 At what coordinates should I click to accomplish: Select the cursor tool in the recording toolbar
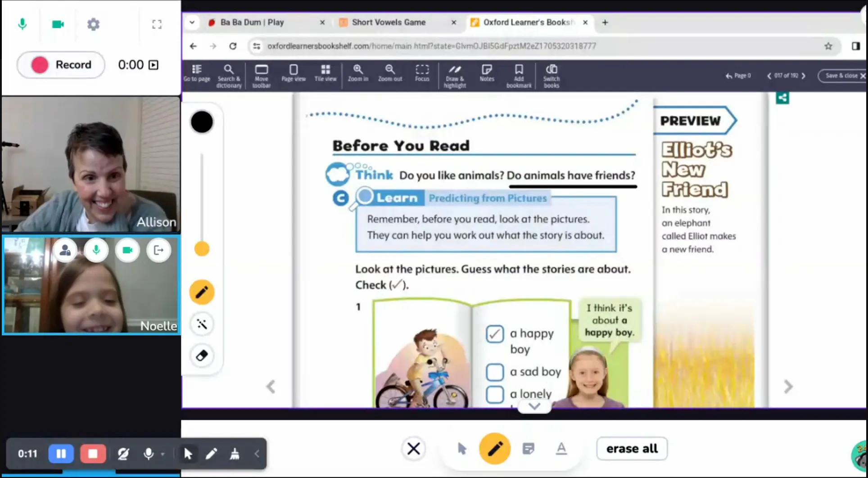point(188,454)
